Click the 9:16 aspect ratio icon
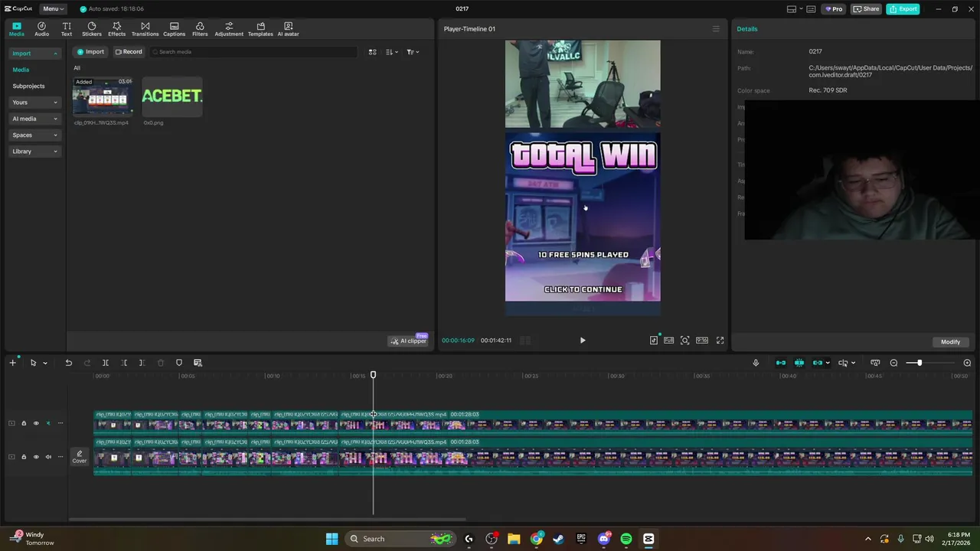980x551 pixels. click(702, 341)
